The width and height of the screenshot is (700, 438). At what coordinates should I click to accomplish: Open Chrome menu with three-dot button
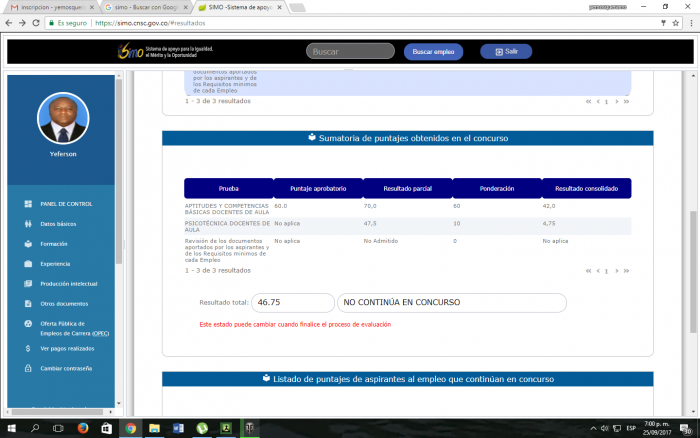coord(691,21)
